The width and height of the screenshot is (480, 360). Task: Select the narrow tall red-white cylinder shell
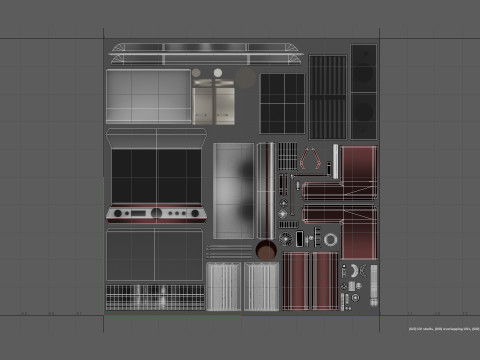point(266,190)
